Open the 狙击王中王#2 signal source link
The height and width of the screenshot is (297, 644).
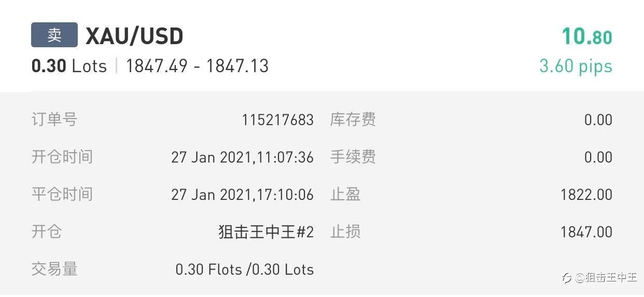(266, 232)
